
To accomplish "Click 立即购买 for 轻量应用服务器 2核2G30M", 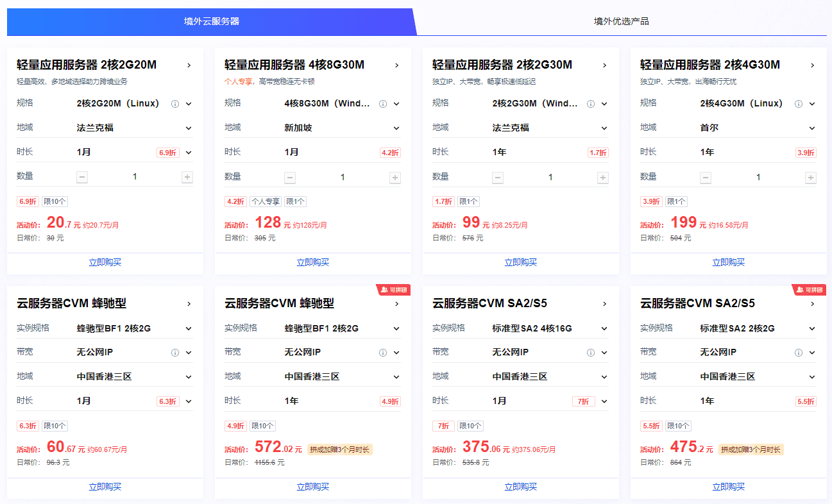I will coord(521,262).
